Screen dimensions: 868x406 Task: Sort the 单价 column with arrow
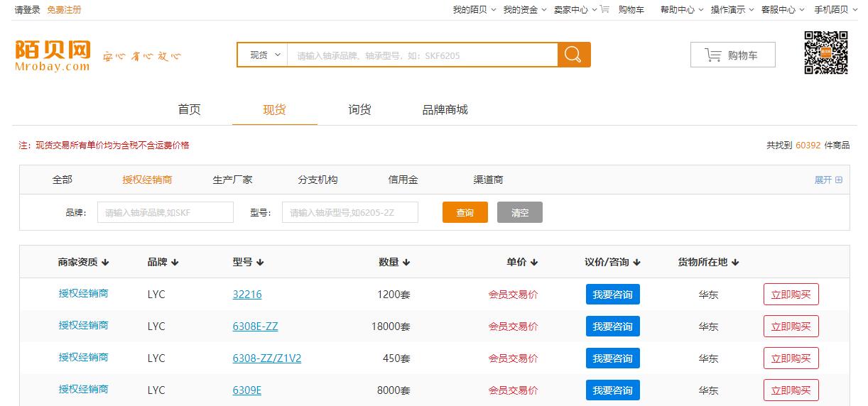click(x=534, y=263)
